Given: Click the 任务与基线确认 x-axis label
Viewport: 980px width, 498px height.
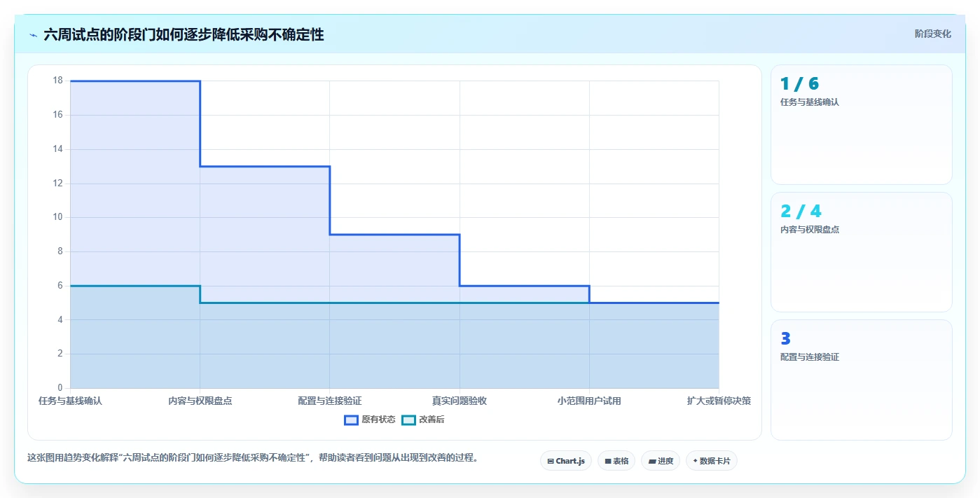Looking at the screenshot, I should [70, 401].
